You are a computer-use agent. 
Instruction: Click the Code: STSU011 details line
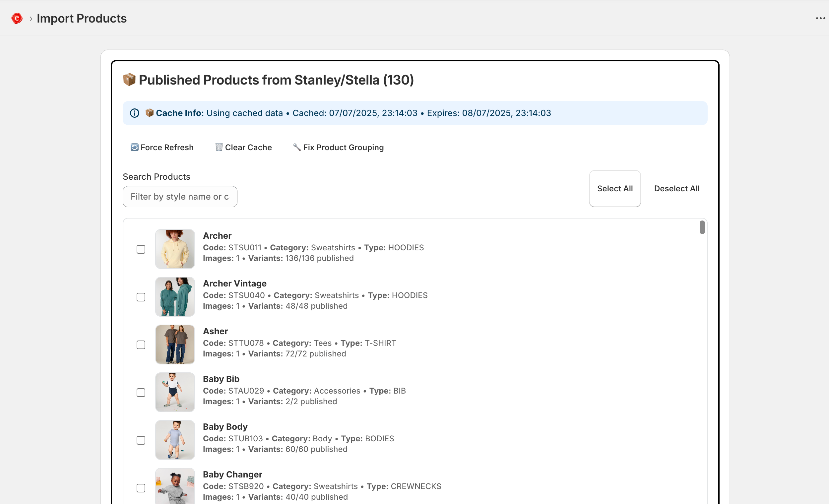[x=313, y=248]
